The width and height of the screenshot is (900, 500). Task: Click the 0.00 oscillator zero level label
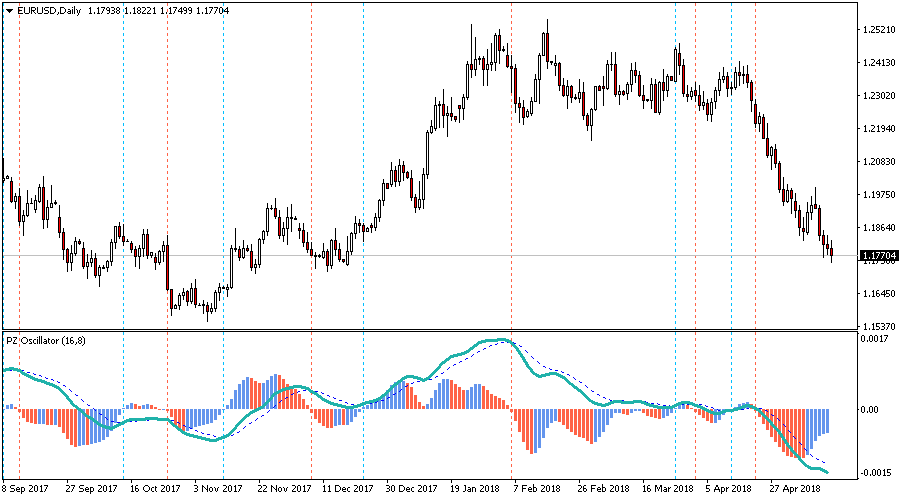870,409
